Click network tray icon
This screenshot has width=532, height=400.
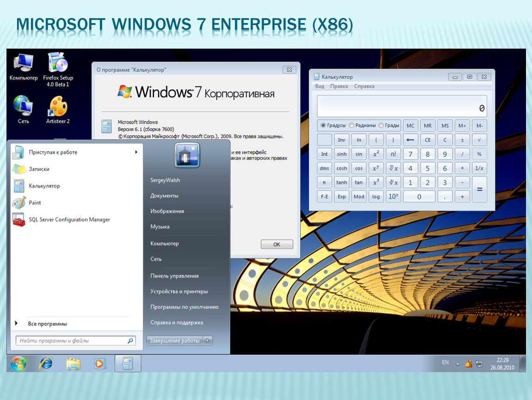coord(479,364)
